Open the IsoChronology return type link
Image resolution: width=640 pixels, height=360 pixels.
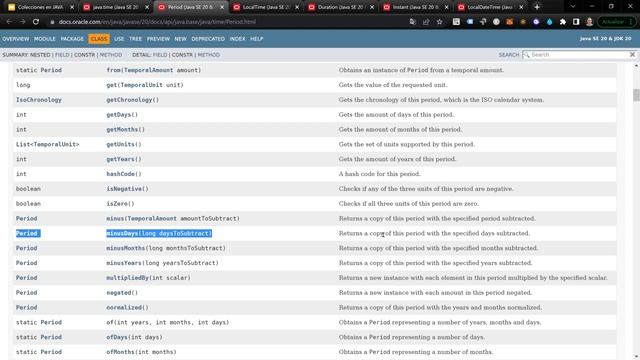tap(39, 100)
